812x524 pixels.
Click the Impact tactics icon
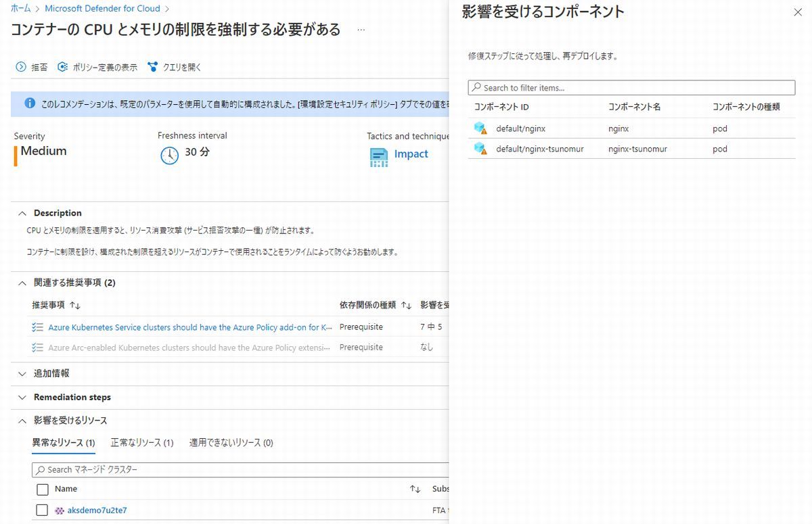click(x=379, y=157)
